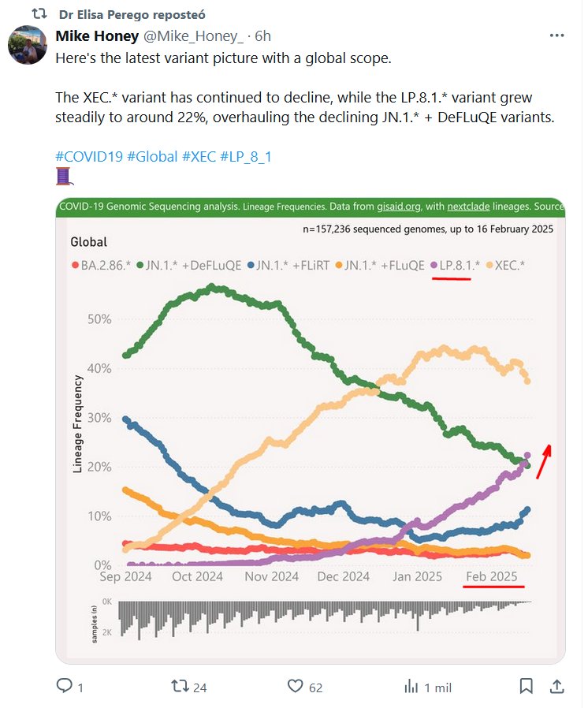This screenshot has height=708, width=588.
Task: Click the purple LP.8.1.* legend dot
Action: click(x=434, y=266)
